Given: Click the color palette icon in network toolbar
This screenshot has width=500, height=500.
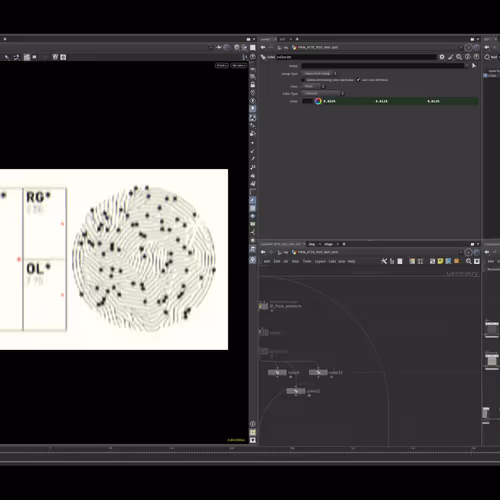Looking at the screenshot, I should coord(412,261).
